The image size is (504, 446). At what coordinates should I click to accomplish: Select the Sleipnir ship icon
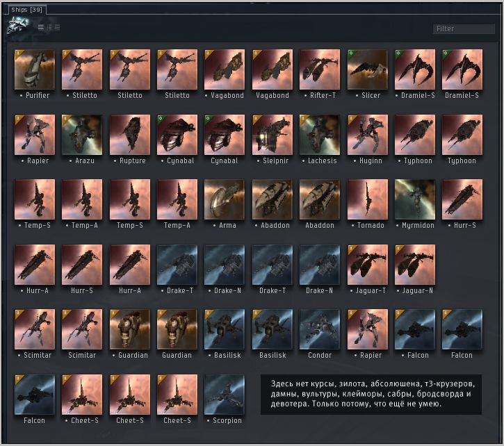click(273, 135)
